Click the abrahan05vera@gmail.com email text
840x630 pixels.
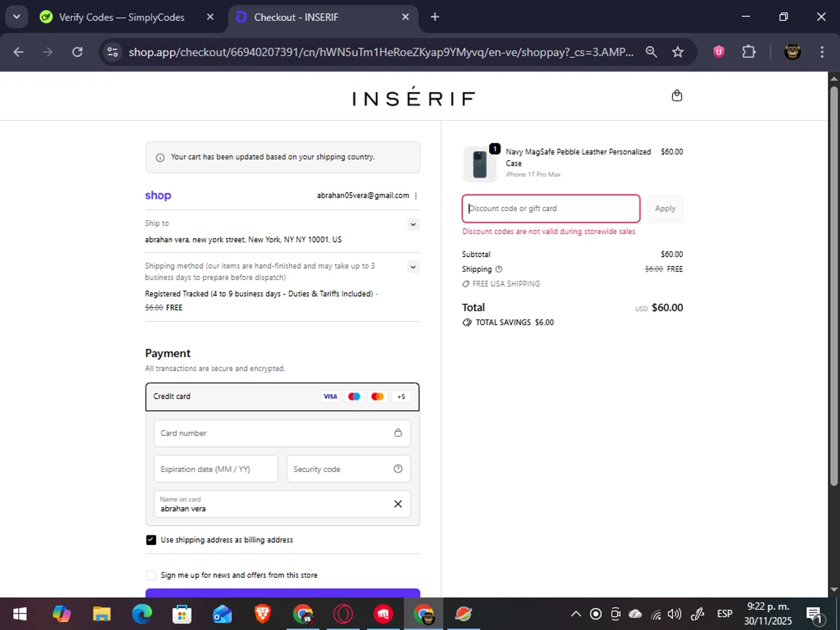(363, 195)
